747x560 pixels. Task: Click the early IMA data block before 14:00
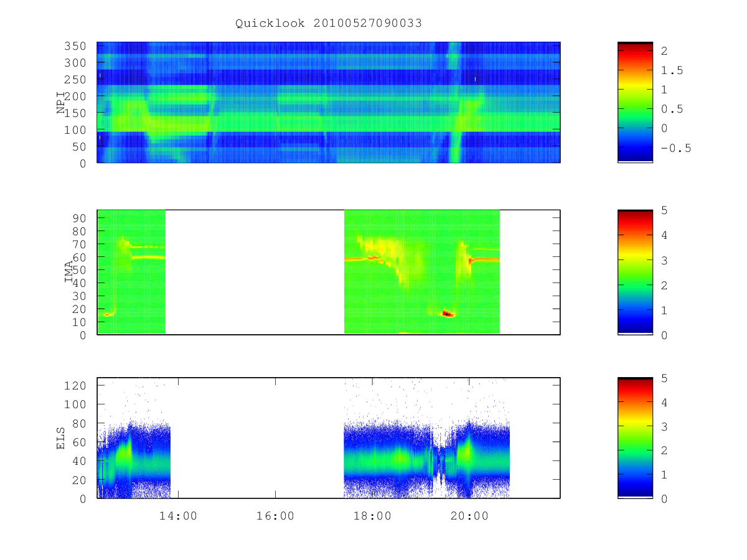(x=131, y=272)
